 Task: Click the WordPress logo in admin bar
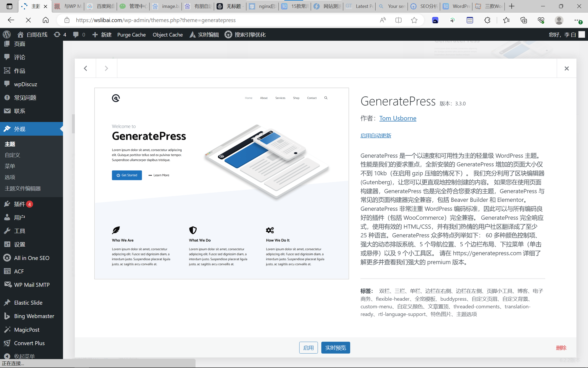click(x=7, y=34)
